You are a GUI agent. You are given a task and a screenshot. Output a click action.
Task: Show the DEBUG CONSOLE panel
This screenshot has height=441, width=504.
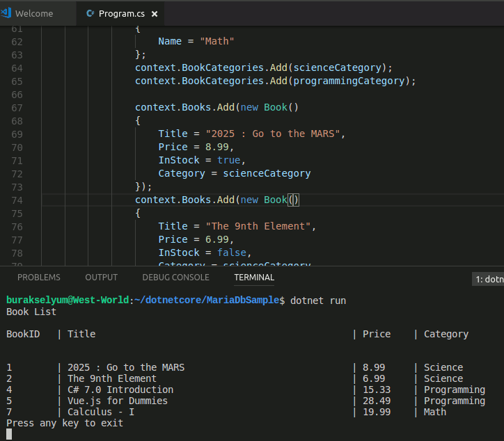coord(175,278)
